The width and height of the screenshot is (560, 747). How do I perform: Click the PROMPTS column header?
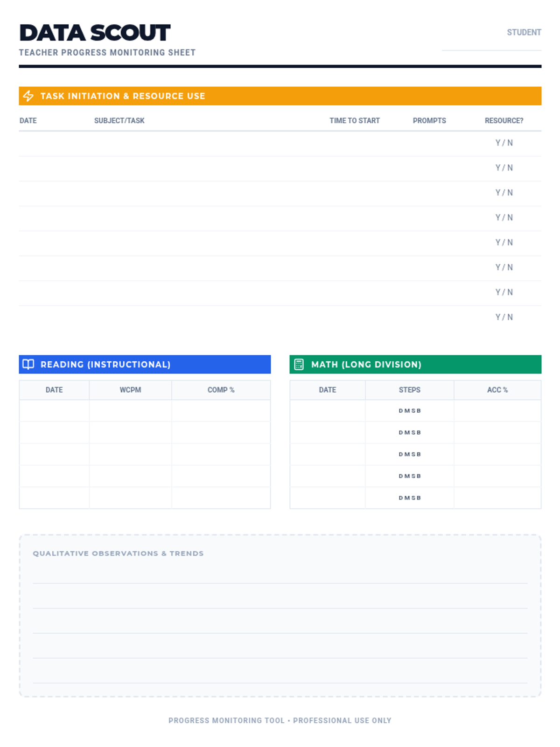coord(429,120)
